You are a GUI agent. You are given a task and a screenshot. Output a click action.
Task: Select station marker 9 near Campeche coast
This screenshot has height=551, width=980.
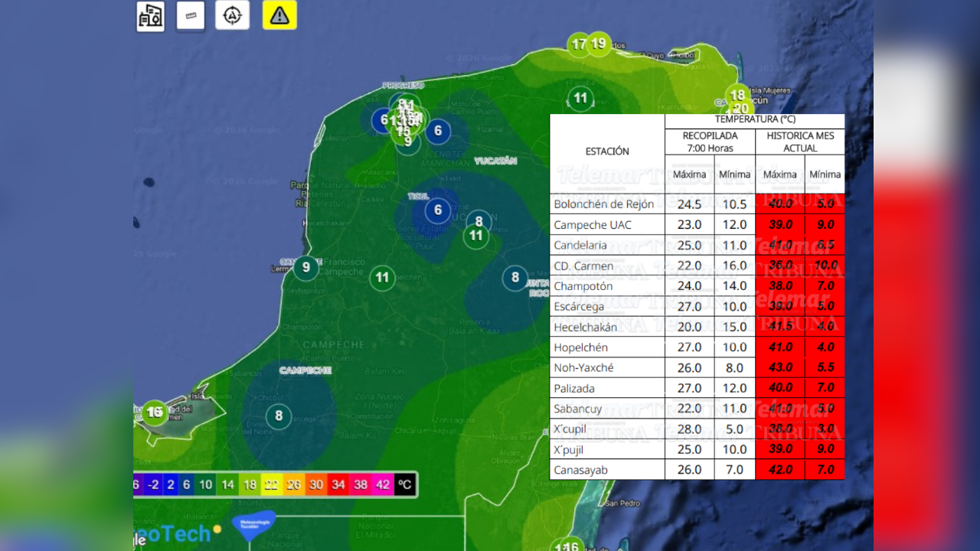click(x=306, y=267)
